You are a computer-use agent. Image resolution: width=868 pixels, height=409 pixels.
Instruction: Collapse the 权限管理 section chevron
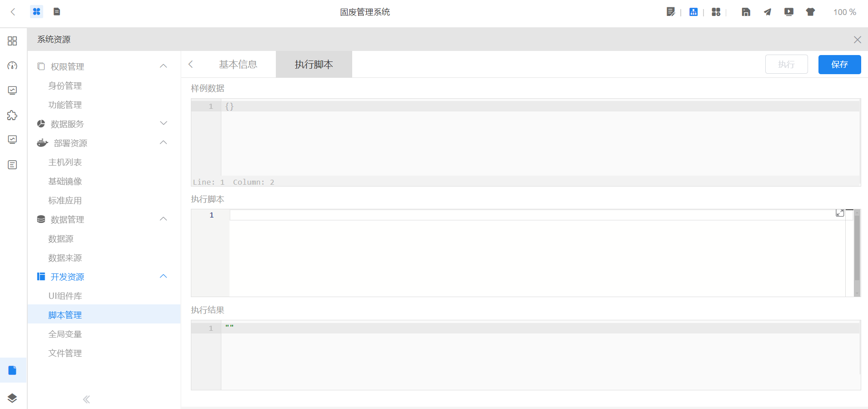pos(164,66)
